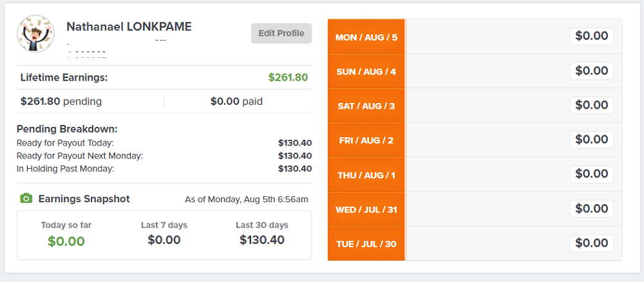Click the Earnings Snapshot heading text
The width and height of the screenshot is (644, 282).
(x=84, y=199)
